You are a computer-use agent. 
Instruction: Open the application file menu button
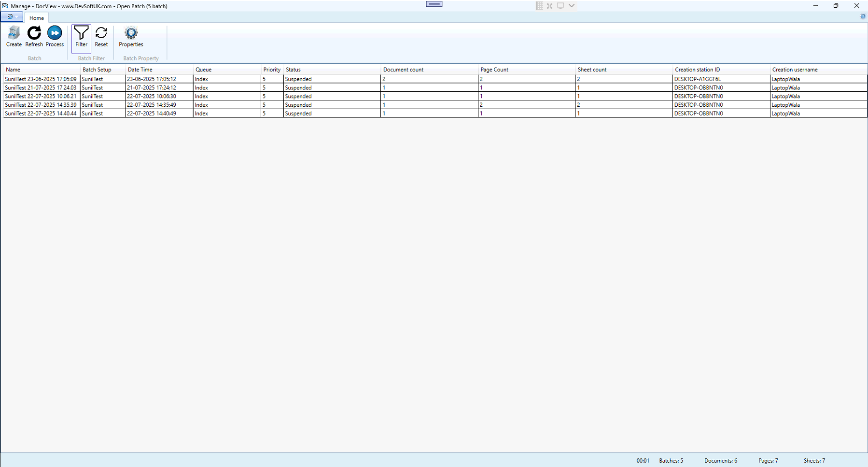(10, 16)
